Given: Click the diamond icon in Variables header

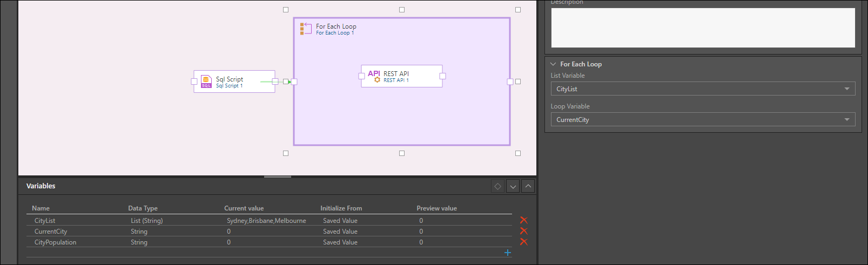Looking at the screenshot, I should 497,186.
